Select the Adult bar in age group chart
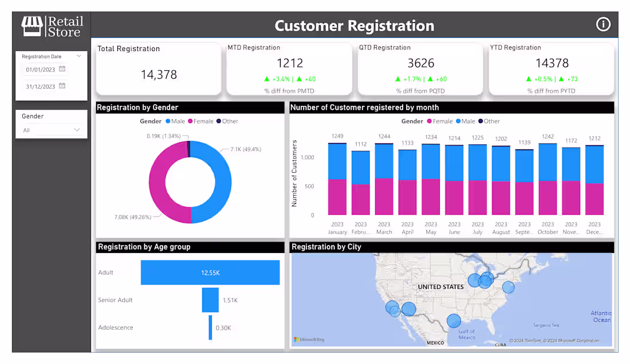The width and height of the screenshot is (630, 364). tap(210, 272)
